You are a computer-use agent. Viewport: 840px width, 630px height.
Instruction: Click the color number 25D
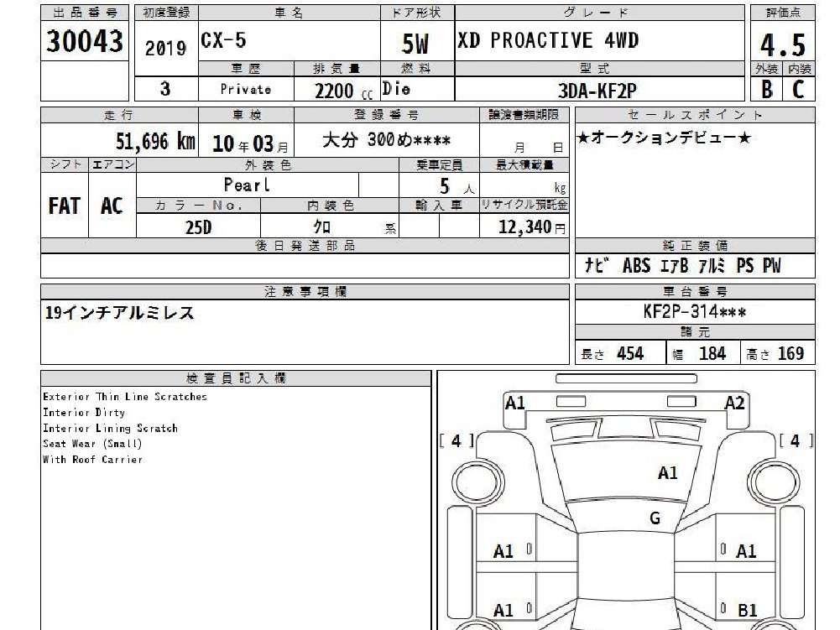[198, 227]
